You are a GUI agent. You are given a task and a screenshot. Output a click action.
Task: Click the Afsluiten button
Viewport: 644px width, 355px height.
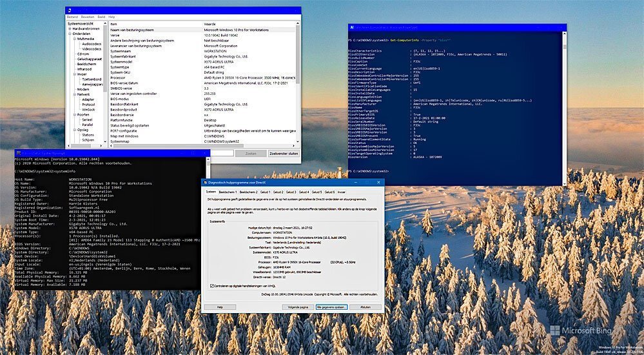tap(365, 307)
